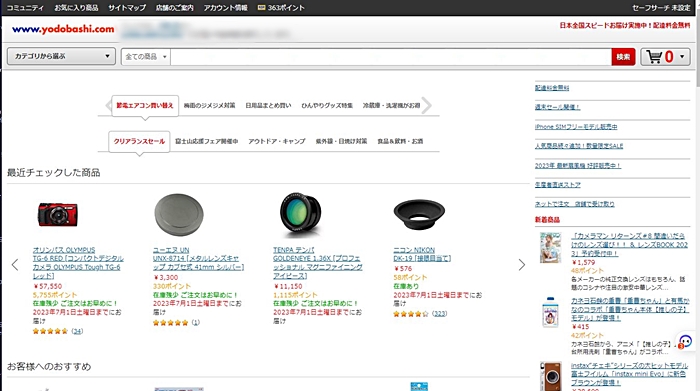Viewport: 700px width, 391px height.
Task: Select the 節電エアコン買い替え tab
Action: 145,106
